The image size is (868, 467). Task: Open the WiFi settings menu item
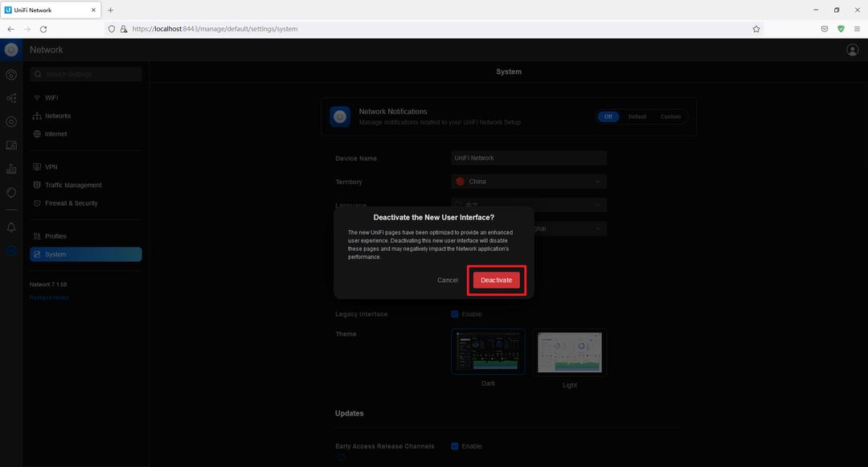[x=51, y=97]
